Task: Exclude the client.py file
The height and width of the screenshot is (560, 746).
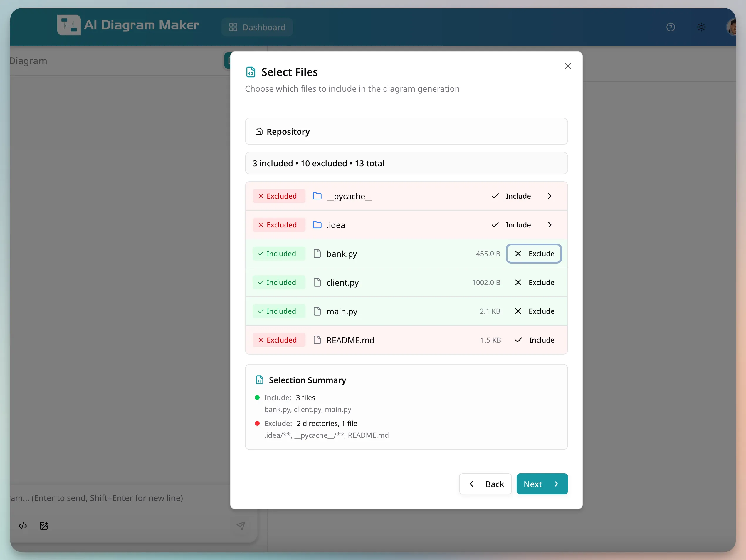Action: 535,282
